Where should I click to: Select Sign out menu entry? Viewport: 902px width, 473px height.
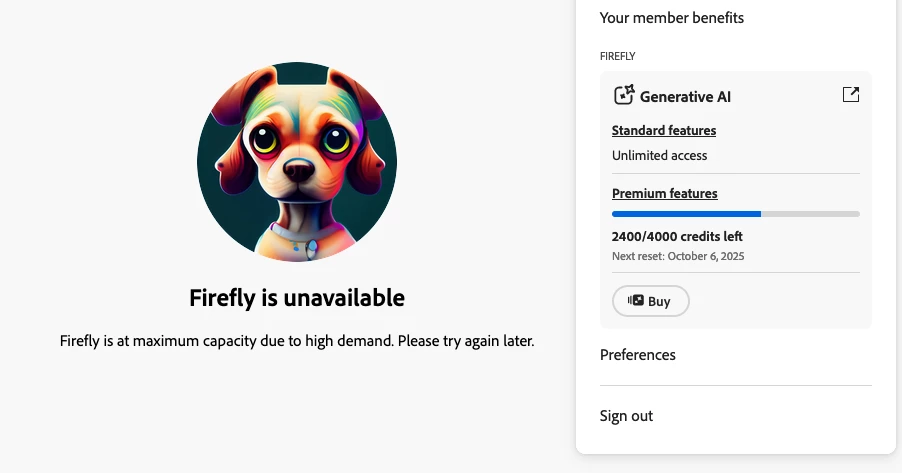(x=626, y=415)
